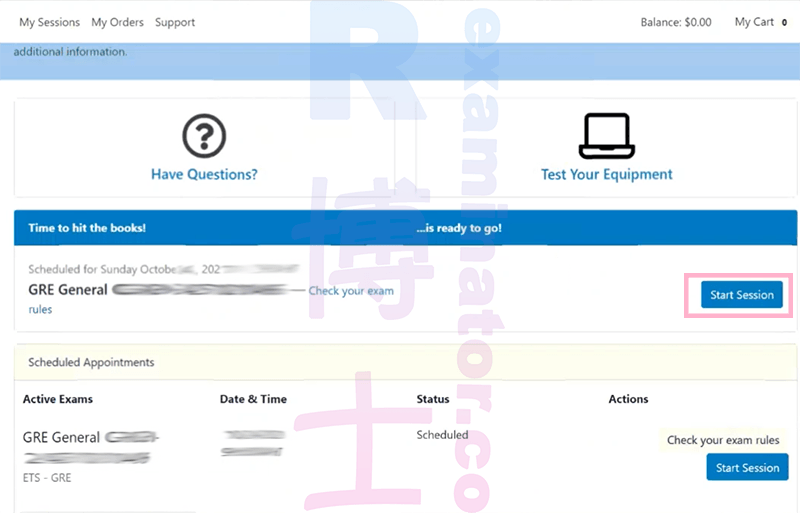Click GRE General in the Active Exams row

[x=61, y=437]
